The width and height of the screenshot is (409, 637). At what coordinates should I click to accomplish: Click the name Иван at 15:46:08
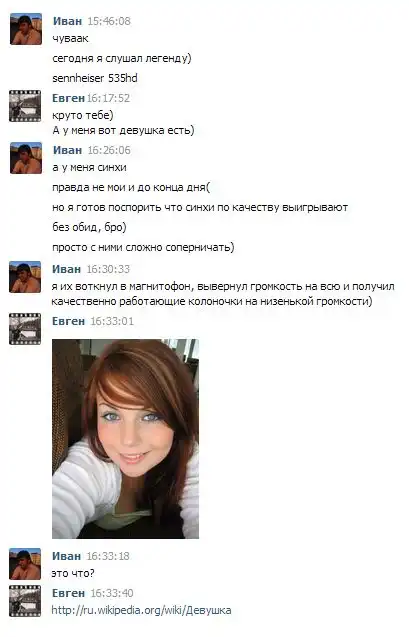(x=67, y=21)
